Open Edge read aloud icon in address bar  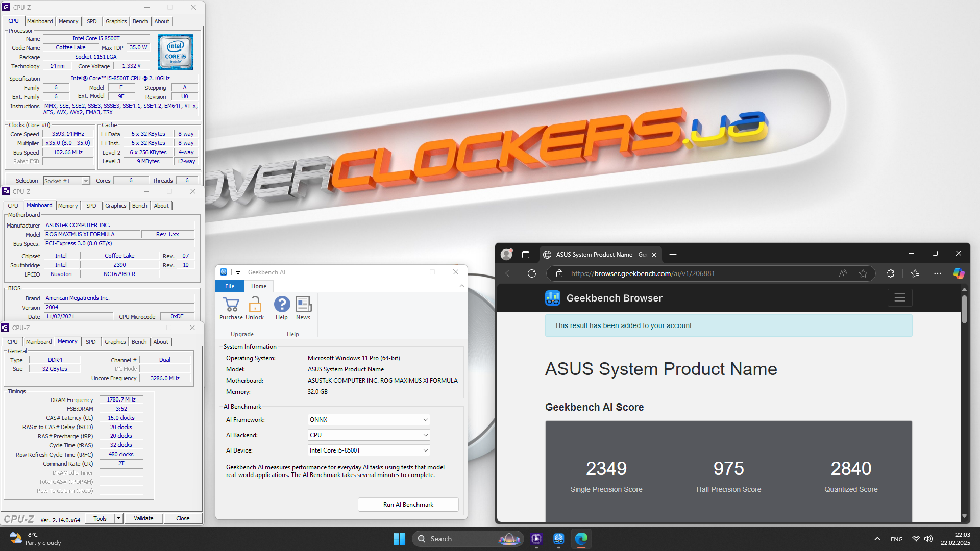click(x=843, y=273)
